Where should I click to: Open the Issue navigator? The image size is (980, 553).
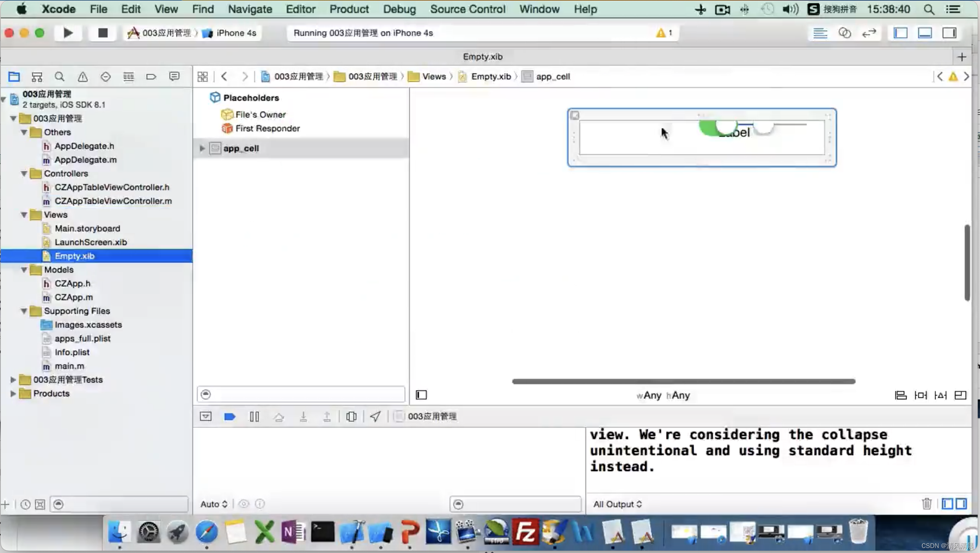(83, 77)
